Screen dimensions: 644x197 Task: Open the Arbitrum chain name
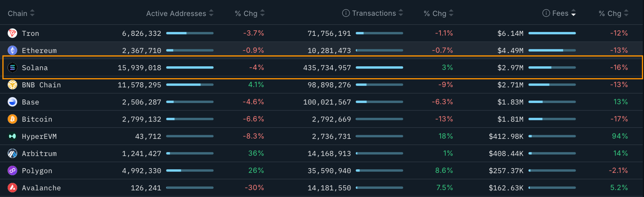39,154
